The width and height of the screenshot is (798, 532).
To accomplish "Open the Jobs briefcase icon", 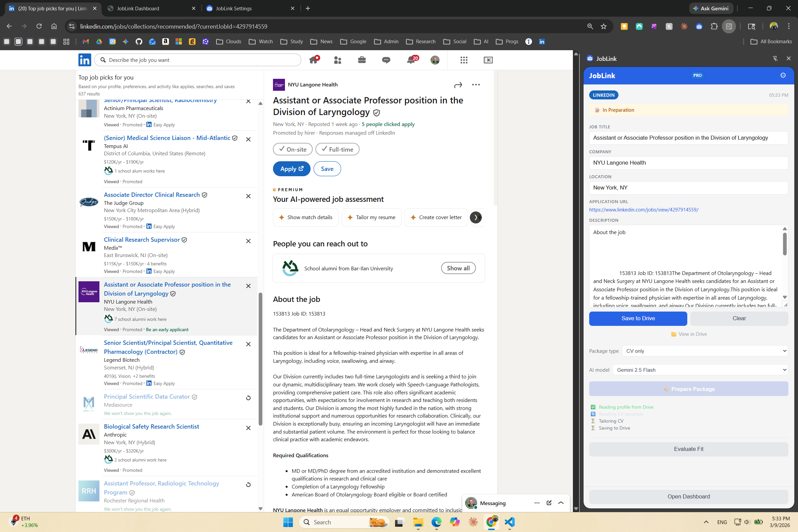I will 362,60.
